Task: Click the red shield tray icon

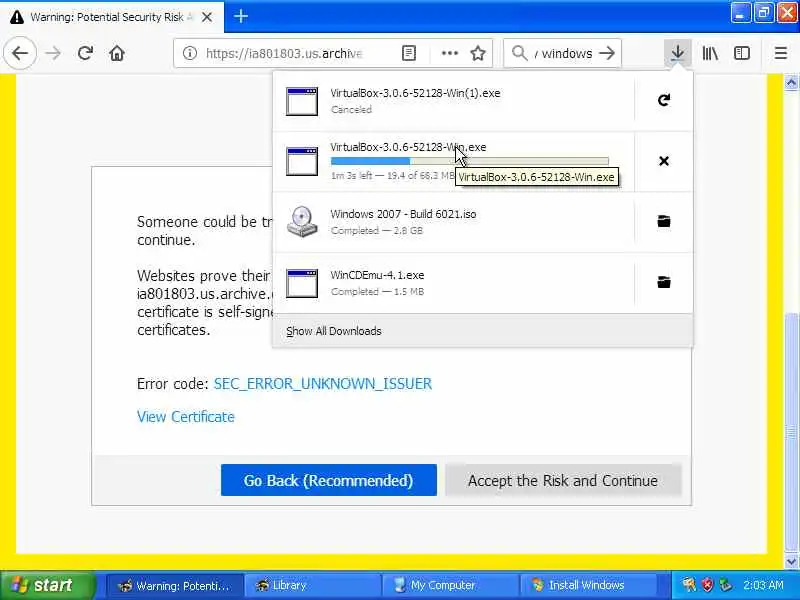Action: tap(707, 585)
